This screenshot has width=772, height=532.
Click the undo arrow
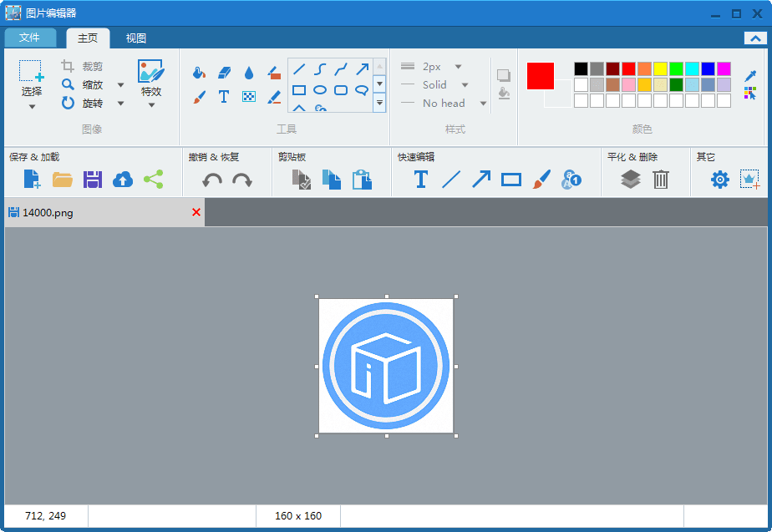click(212, 180)
